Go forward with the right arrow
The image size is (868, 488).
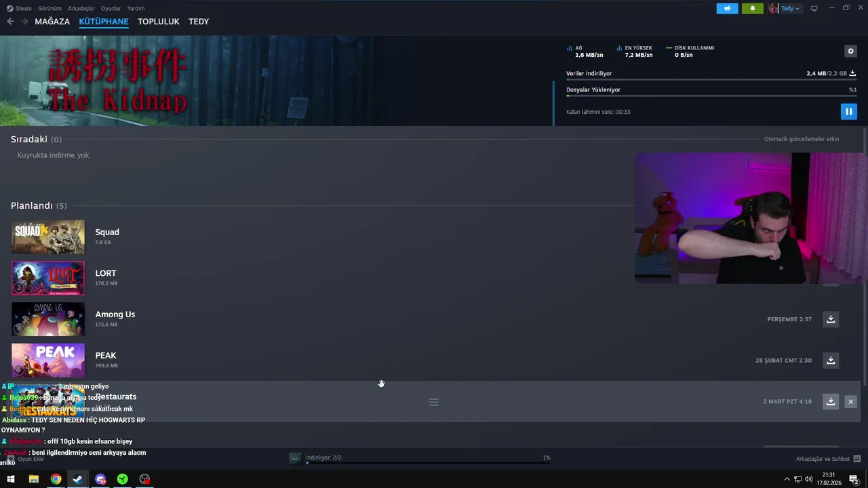tap(24, 22)
